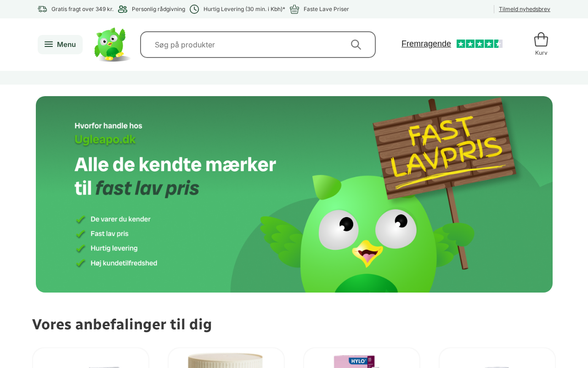Open the HYLO product card
This screenshot has width=588, height=368.
click(362, 358)
